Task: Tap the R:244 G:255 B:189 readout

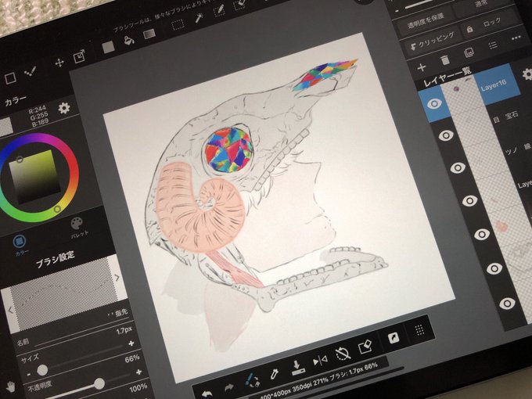Action: (38, 116)
